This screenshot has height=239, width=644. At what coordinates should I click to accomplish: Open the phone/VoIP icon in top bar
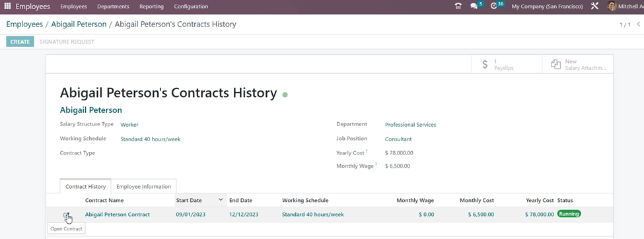[x=458, y=7]
